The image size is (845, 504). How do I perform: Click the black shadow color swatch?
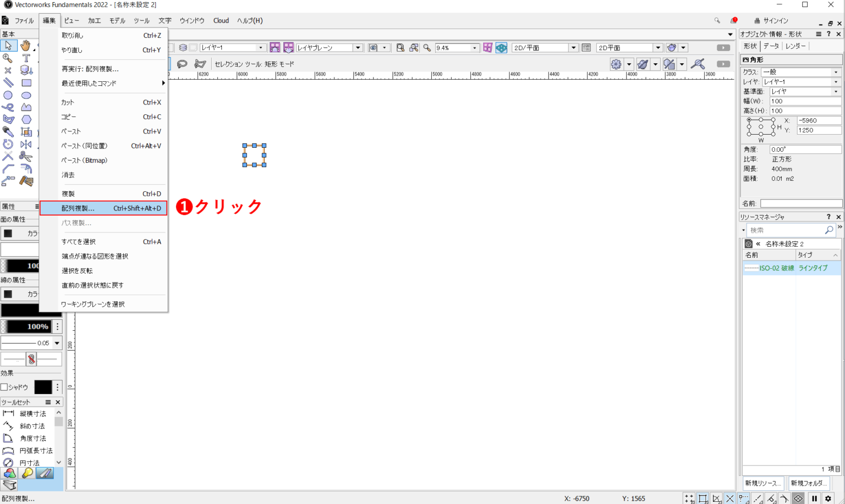pos(43,387)
